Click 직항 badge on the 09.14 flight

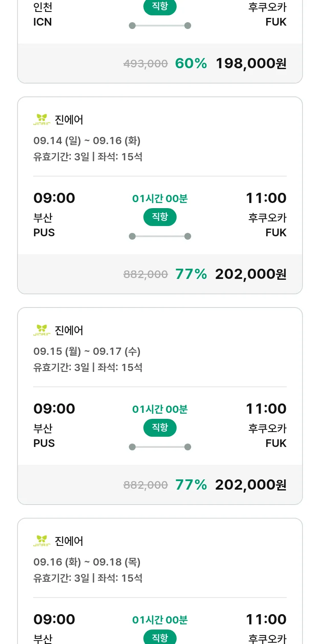click(x=160, y=217)
